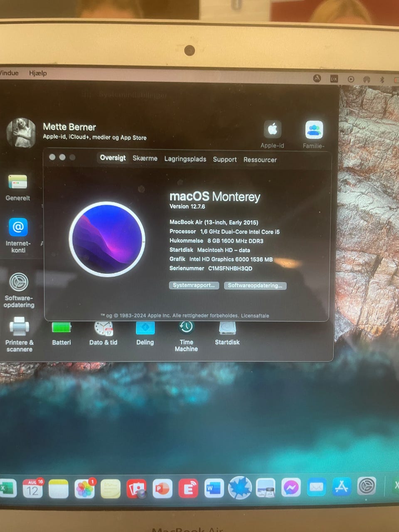
Task: Click Version 12.7.6 text
Action: 187,207
